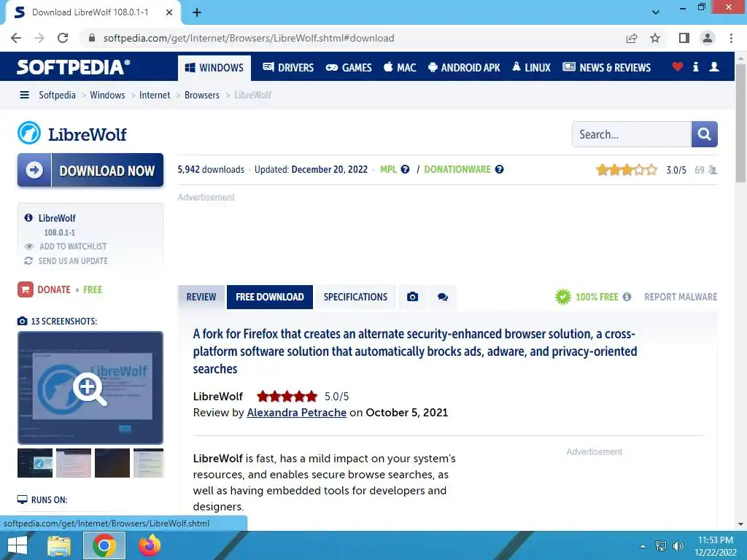The image size is (747, 560).
Task: Open the ANDROID APK section
Action: 464,68
